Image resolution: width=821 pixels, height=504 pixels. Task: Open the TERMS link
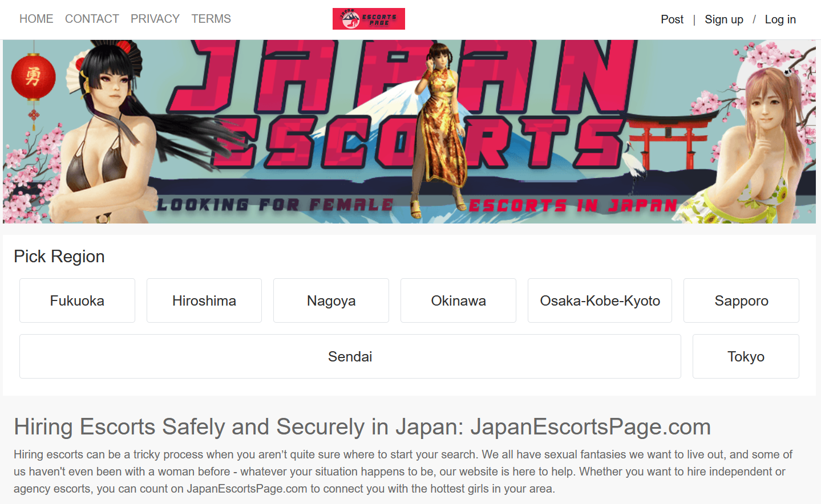pyautogui.click(x=211, y=19)
